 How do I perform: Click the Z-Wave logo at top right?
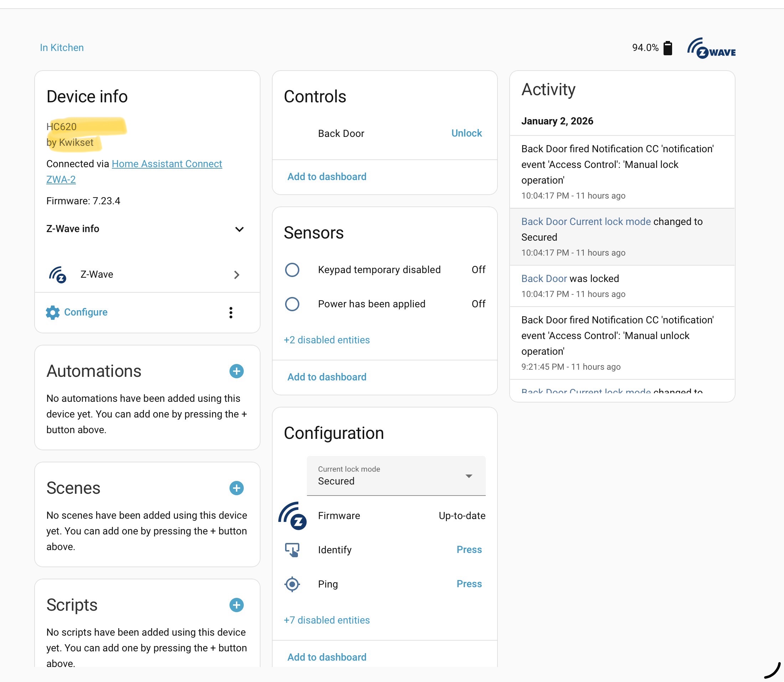click(x=711, y=48)
